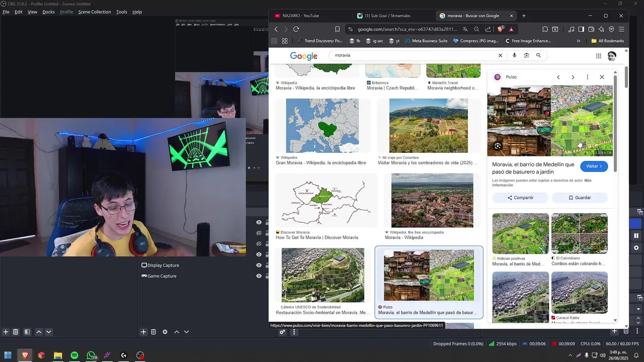
Task: Click the Compartir button
Action: point(520,198)
